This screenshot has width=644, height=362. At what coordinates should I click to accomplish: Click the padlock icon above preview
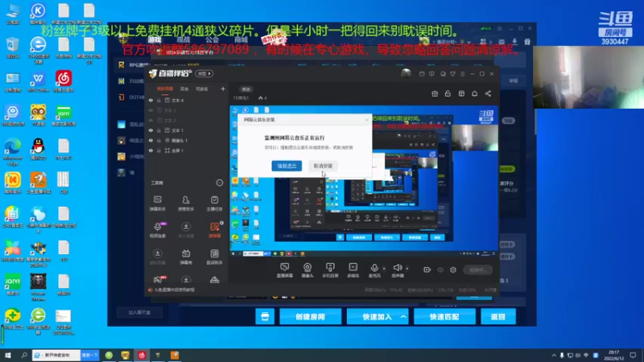coord(448,93)
